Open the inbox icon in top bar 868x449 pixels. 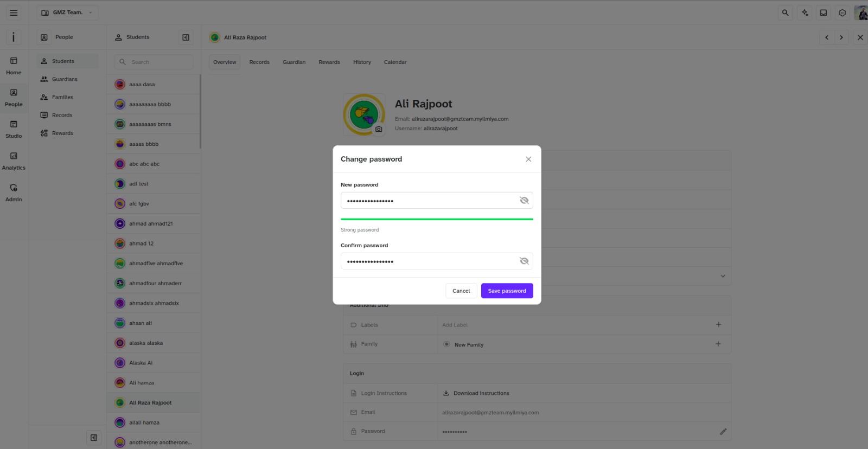coord(824,12)
